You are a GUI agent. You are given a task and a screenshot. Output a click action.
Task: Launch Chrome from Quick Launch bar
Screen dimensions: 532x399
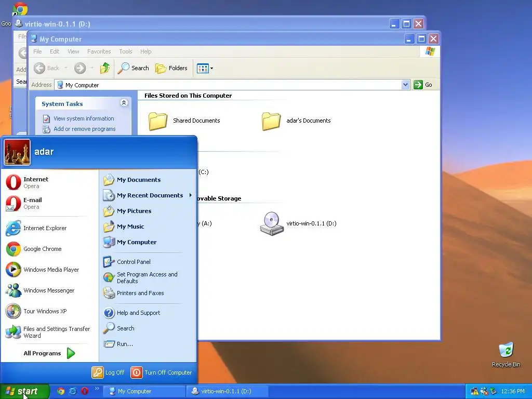point(61,391)
